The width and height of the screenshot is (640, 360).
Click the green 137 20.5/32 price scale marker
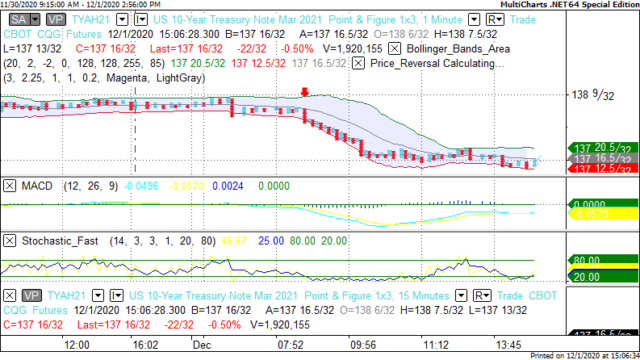coord(602,148)
